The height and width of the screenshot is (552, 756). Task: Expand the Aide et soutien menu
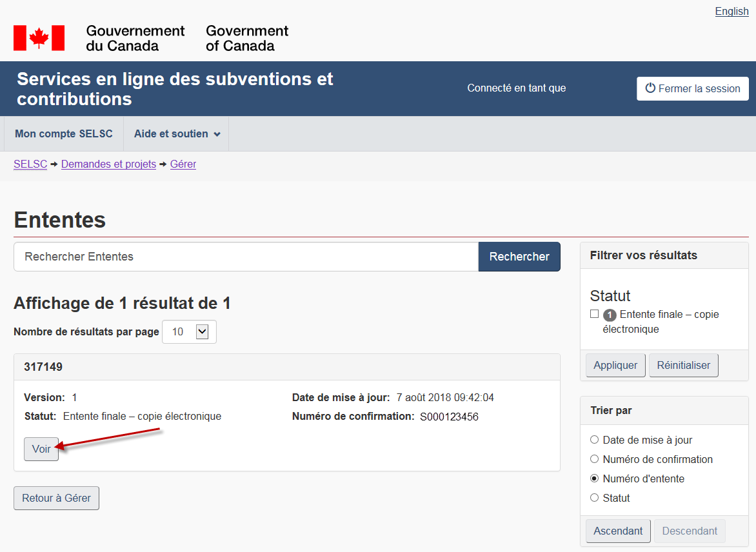click(x=177, y=134)
